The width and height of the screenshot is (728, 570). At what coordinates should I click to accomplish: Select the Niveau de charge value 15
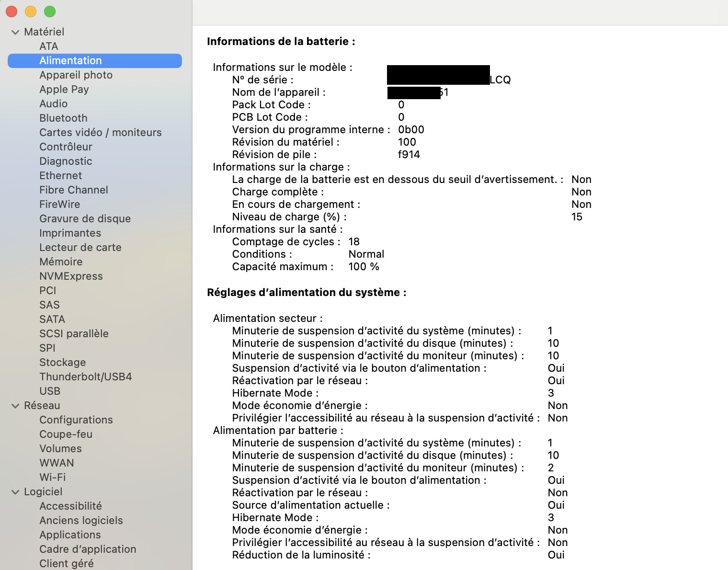tap(577, 217)
